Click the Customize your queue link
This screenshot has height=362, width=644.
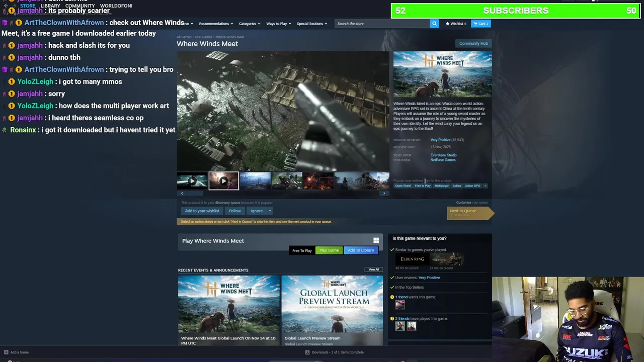tap(471, 203)
